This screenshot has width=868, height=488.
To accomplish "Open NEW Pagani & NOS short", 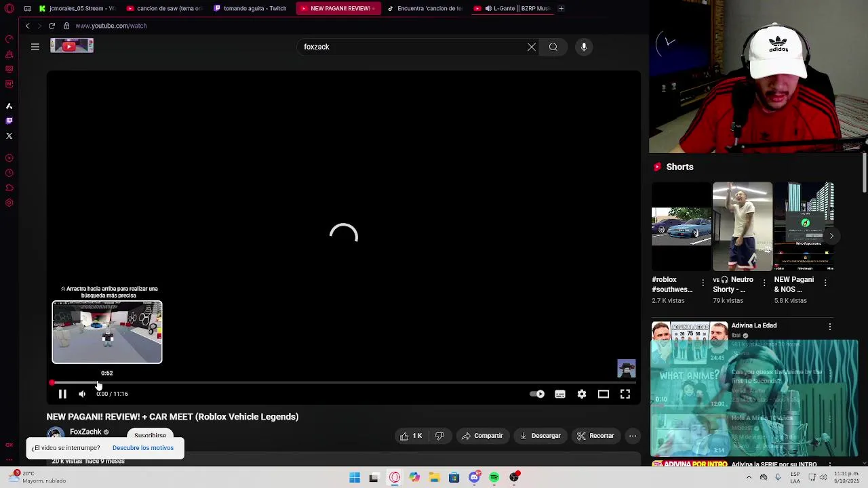I will tap(804, 226).
